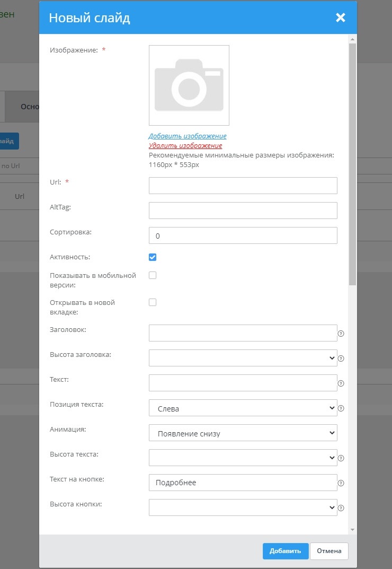Open the Анимация dropdown

click(x=243, y=433)
